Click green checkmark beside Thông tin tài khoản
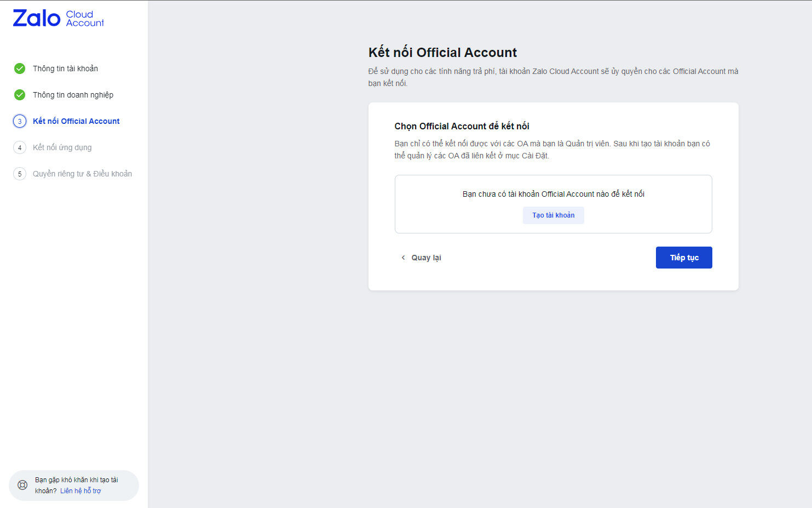Image resolution: width=812 pixels, height=508 pixels. tap(20, 69)
